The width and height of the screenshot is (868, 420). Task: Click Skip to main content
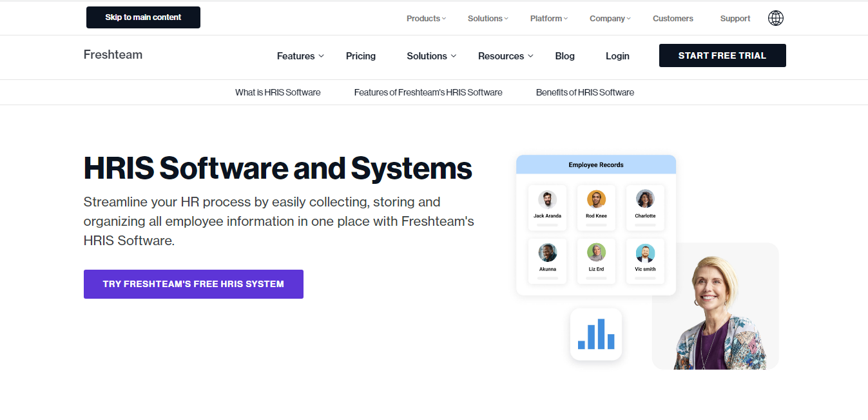click(143, 17)
